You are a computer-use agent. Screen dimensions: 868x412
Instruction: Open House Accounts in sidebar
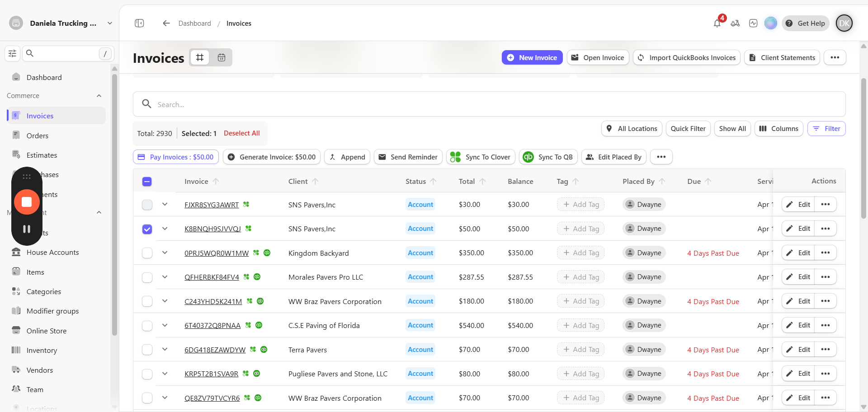(52, 253)
